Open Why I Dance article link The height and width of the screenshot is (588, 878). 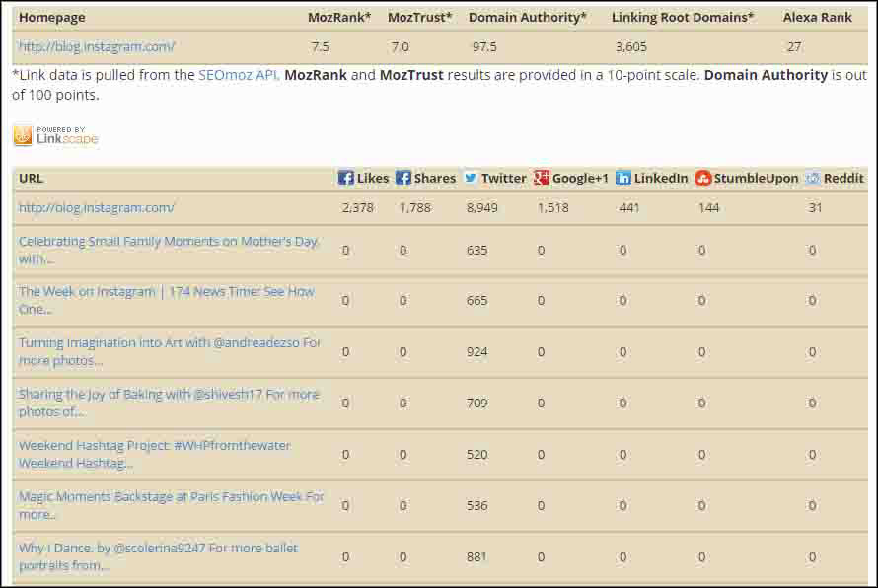coord(158,548)
